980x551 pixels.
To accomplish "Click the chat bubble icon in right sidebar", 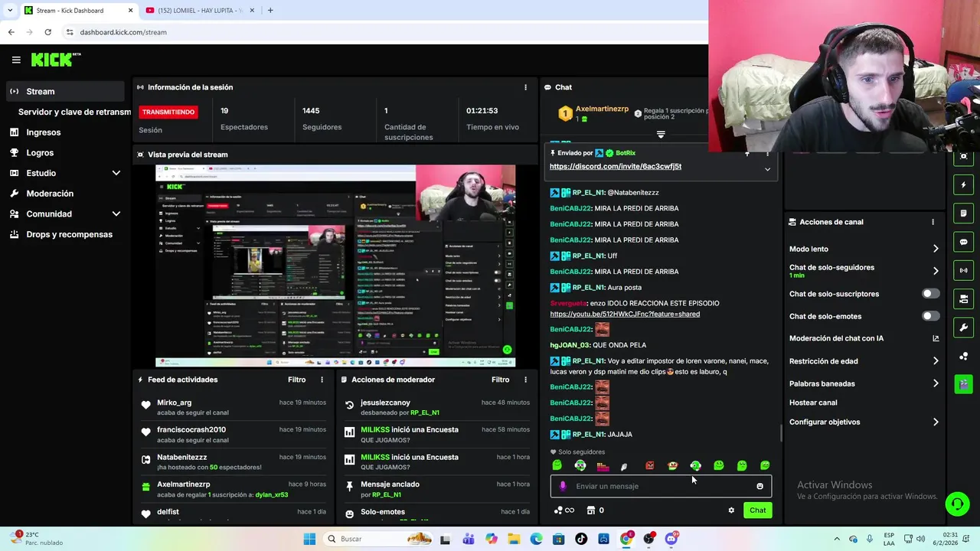I will point(963,242).
